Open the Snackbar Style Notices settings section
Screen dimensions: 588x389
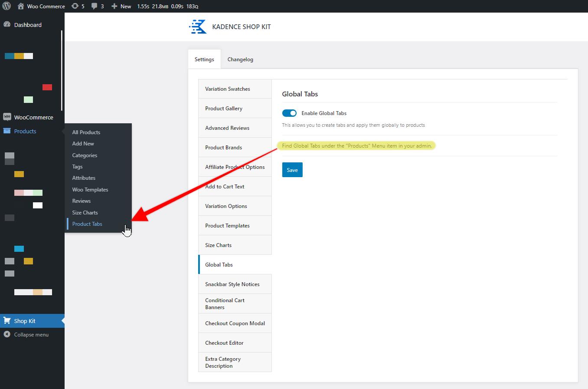pos(232,284)
